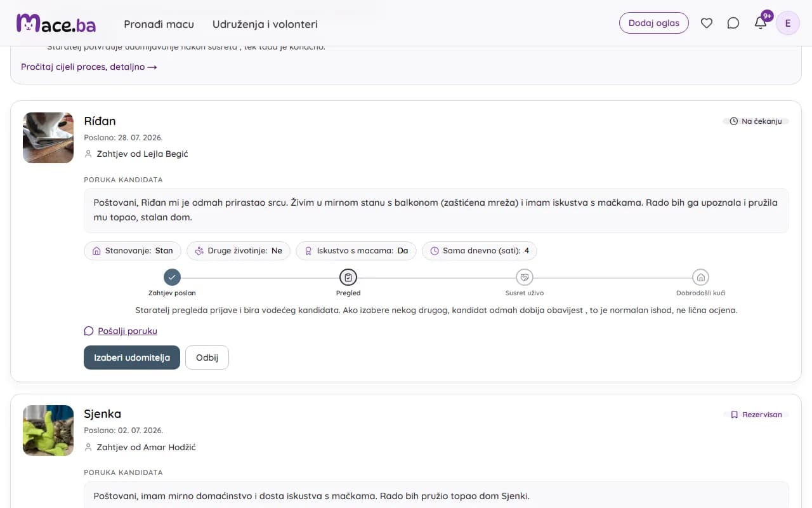
Task: Click the 'Sjenka' card title
Action: (x=102, y=414)
